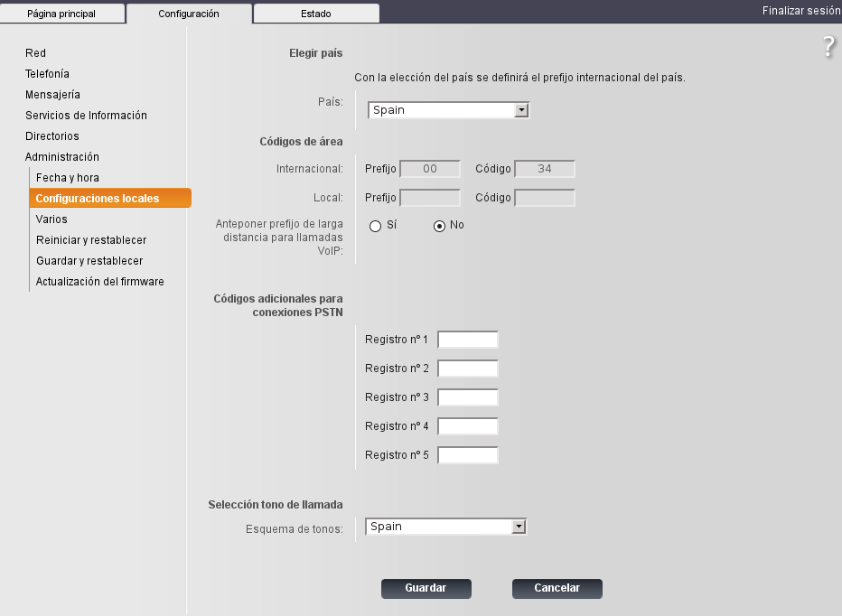Open Reiniciar y restablecer page

coord(90,240)
